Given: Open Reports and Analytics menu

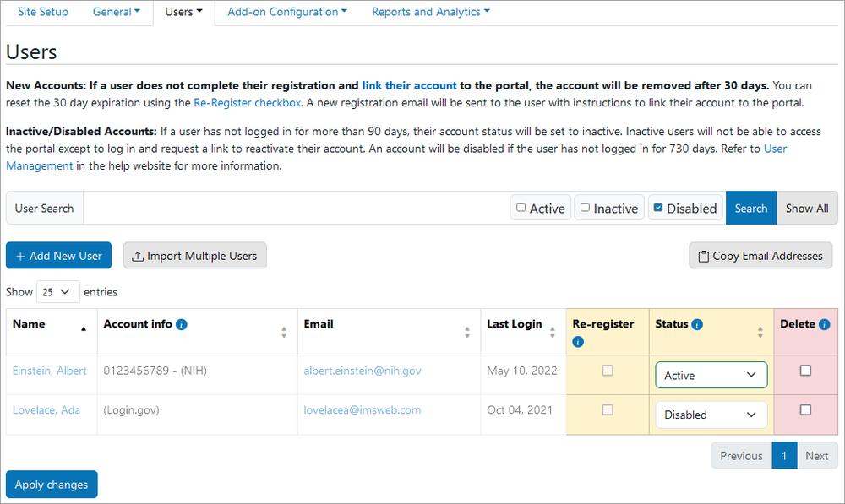Looking at the screenshot, I should click(x=431, y=12).
